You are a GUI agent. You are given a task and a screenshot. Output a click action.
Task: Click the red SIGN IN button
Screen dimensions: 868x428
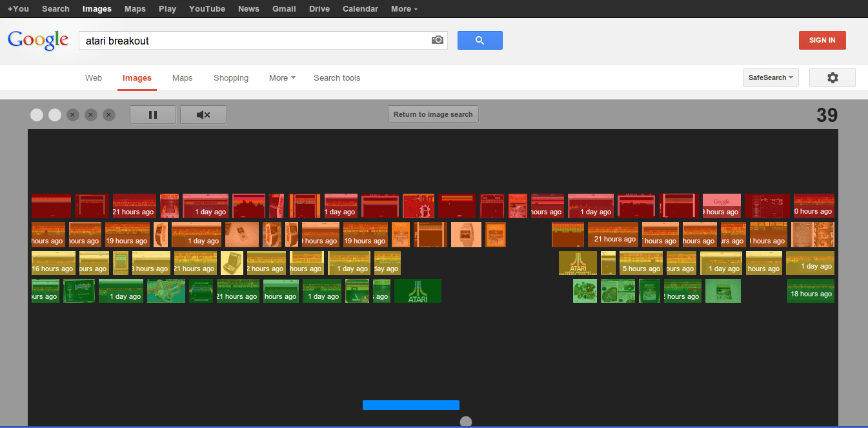822,40
